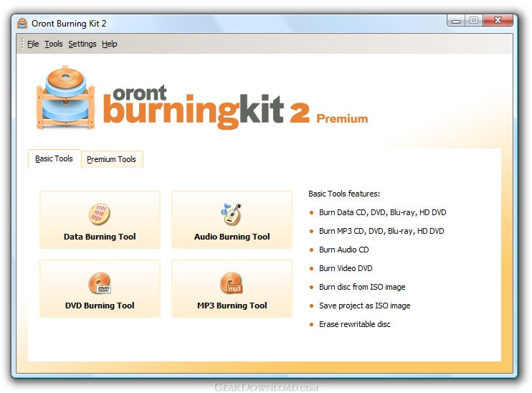Launch Data Burning Tool button label
Viewport: 532px width, 393px height.
pos(100,237)
